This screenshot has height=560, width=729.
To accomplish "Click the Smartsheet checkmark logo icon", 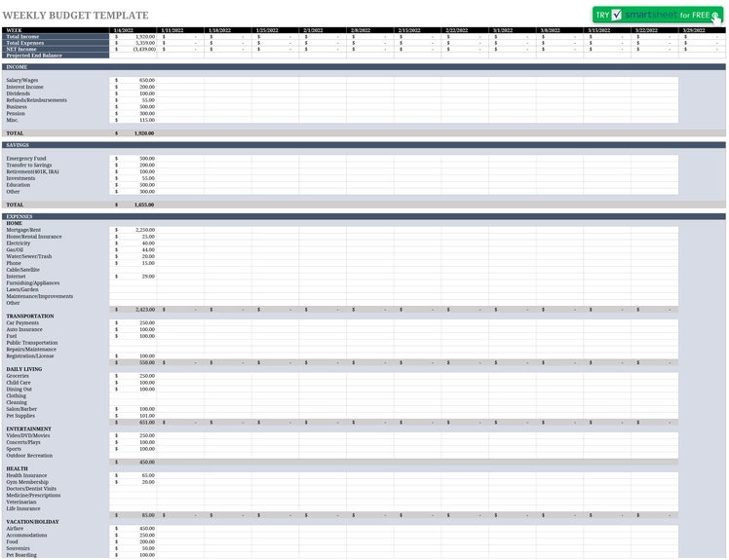I will [x=617, y=15].
